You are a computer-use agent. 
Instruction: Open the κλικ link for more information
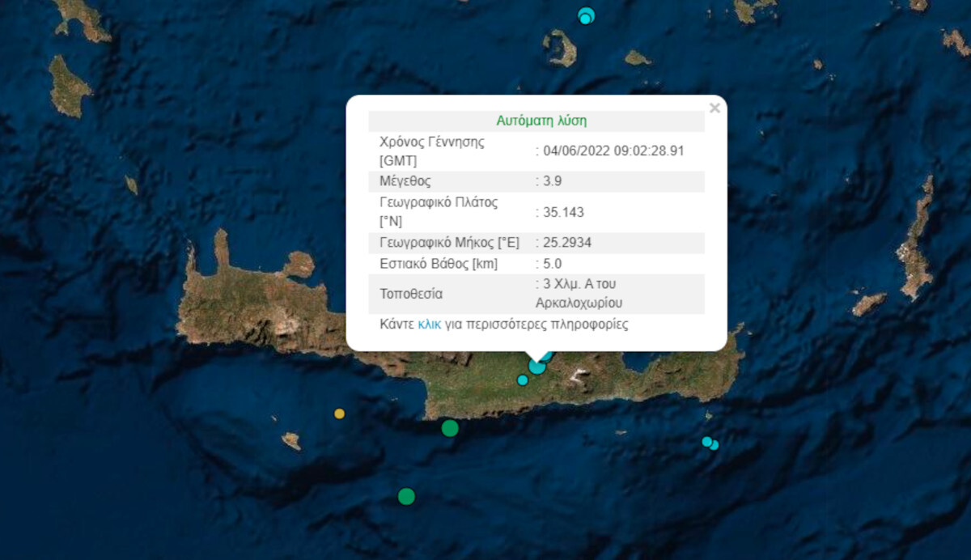click(x=429, y=325)
